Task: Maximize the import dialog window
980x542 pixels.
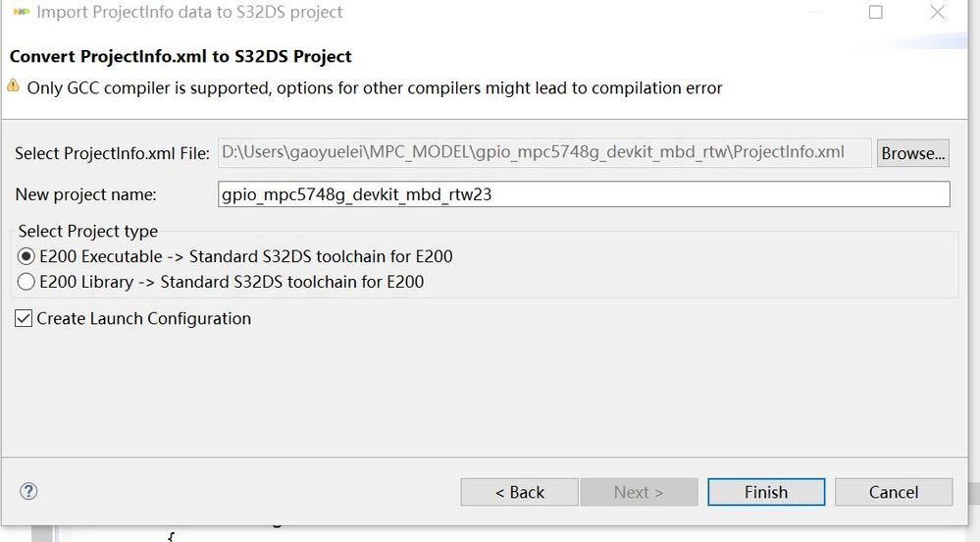Action: tap(876, 13)
